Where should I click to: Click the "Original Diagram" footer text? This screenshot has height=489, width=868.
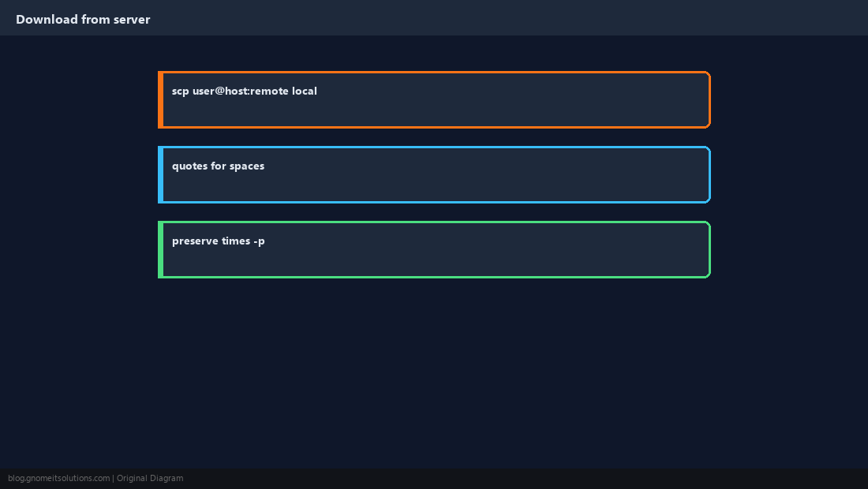(x=150, y=479)
